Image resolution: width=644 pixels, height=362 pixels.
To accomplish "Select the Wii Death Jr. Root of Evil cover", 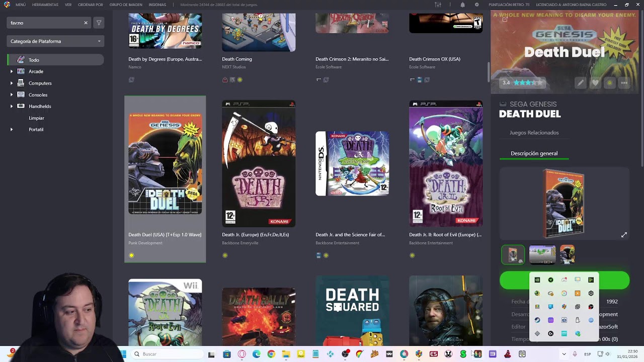I will 165,313.
